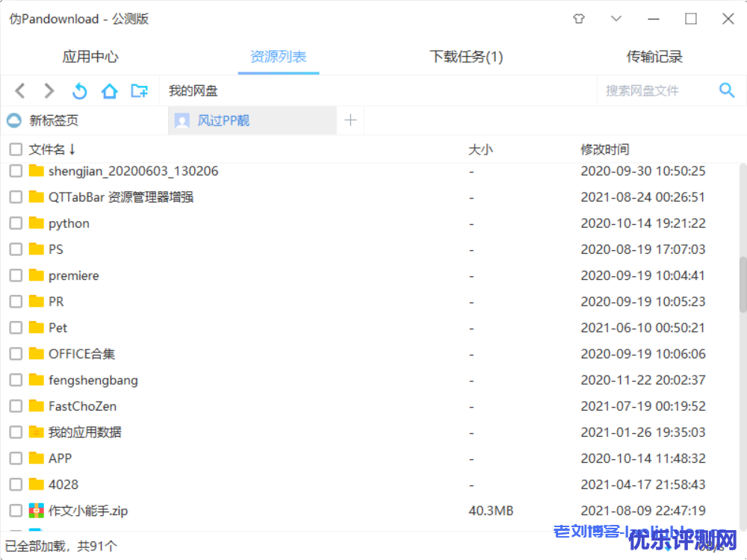This screenshot has width=747, height=560.
Task: Open the title bar dropdown menu arrow
Action: click(x=616, y=19)
